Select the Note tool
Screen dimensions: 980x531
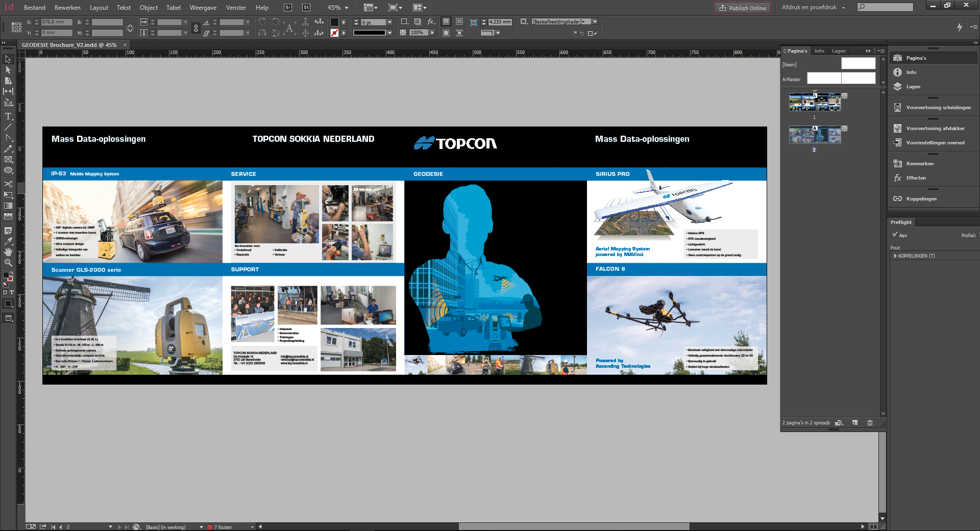[8, 231]
